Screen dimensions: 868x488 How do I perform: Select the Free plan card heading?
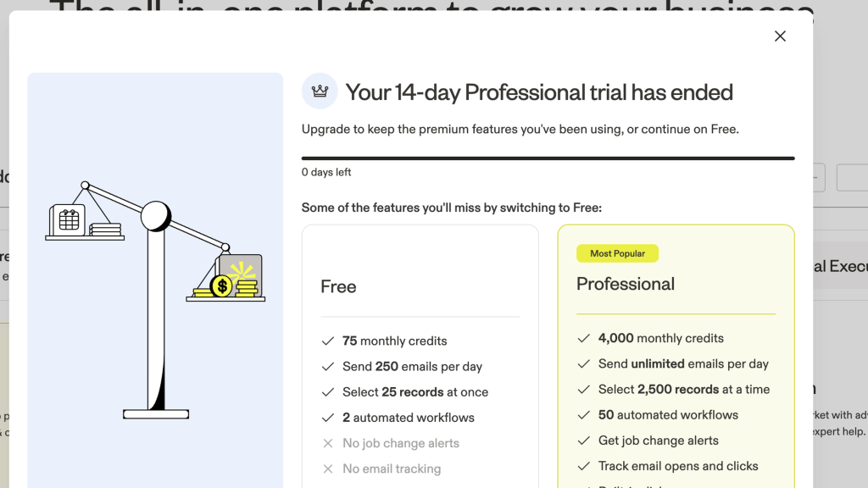tap(338, 286)
